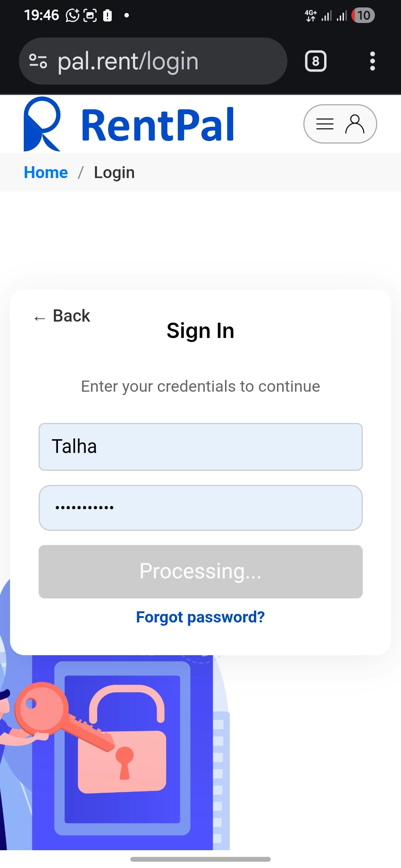Tap the Processing button
Viewport: 401px width, 868px height.
[x=200, y=571]
